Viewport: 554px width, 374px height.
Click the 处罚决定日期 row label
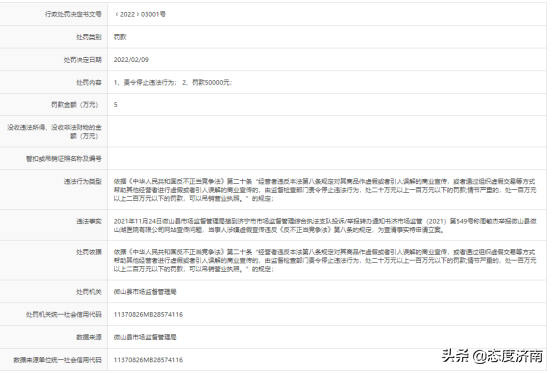point(82,60)
